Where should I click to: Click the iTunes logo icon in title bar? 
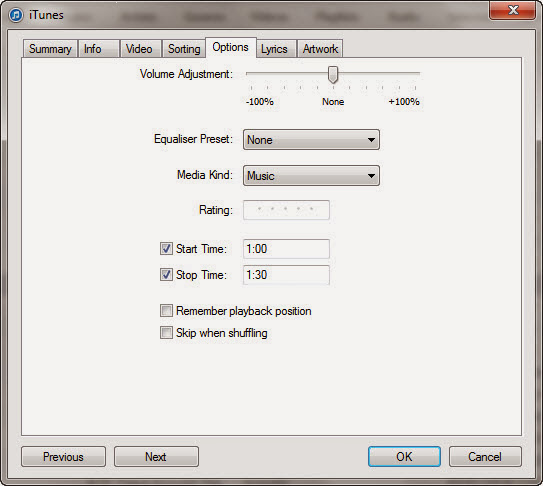click(x=16, y=15)
